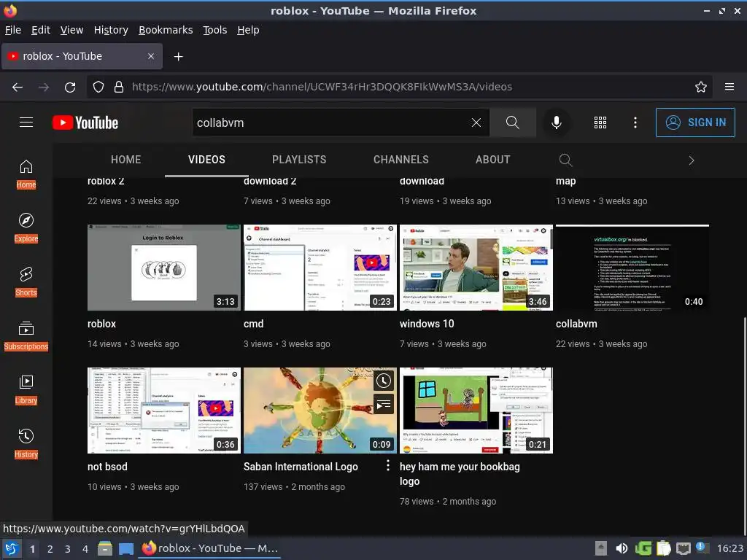Screen dimensions: 747x560
Task: Play the hey ham bookbag logo thumbnail
Action: pyautogui.click(x=476, y=411)
